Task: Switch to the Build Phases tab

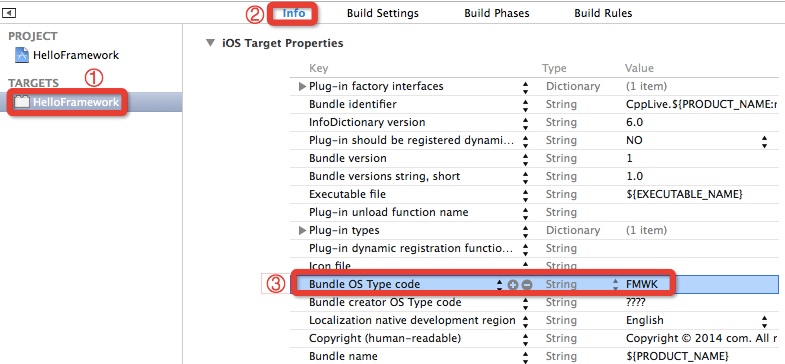Action: (497, 13)
